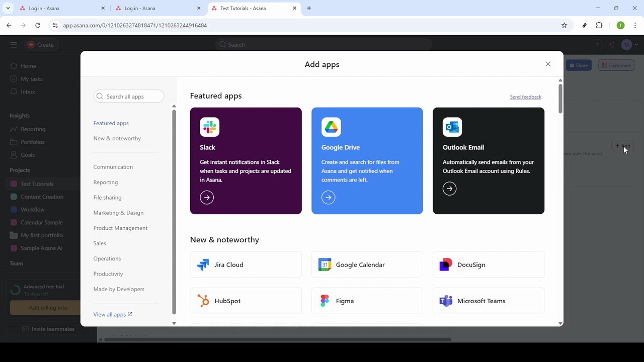
Task: Select Made by Developers category
Action: (119, 289)
